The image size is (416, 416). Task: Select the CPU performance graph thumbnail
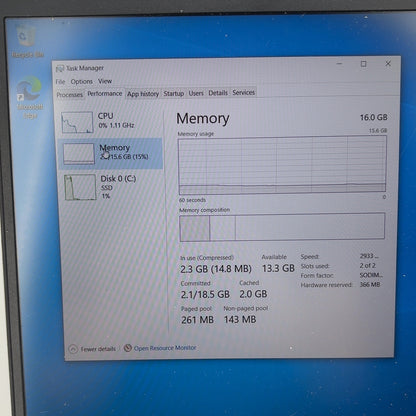pos(77,122)
